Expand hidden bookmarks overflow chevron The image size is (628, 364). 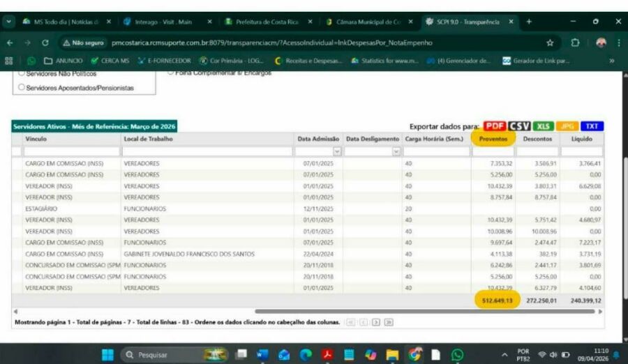[612, 61]
